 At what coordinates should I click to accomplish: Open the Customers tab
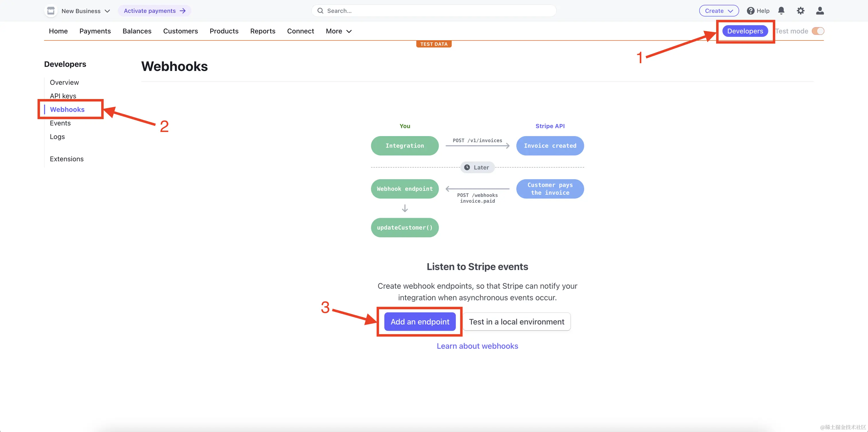180,31
